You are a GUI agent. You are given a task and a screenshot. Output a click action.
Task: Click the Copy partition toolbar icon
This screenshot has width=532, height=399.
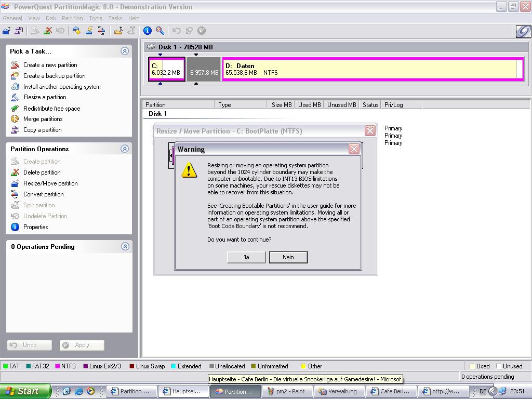[x=19, y=31]
